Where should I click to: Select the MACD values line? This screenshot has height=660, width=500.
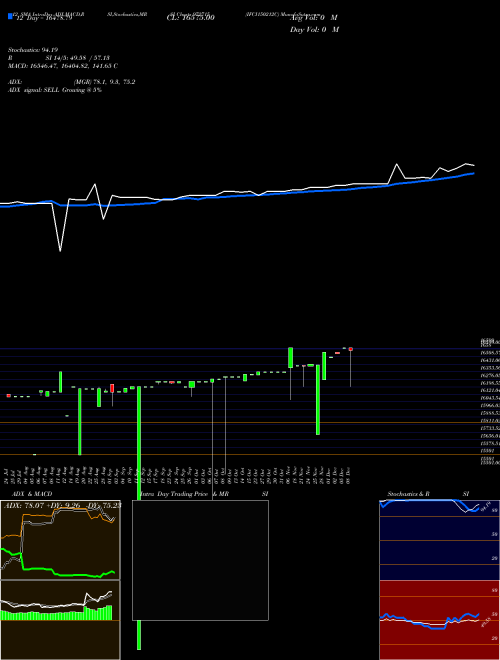coord(63,66)
